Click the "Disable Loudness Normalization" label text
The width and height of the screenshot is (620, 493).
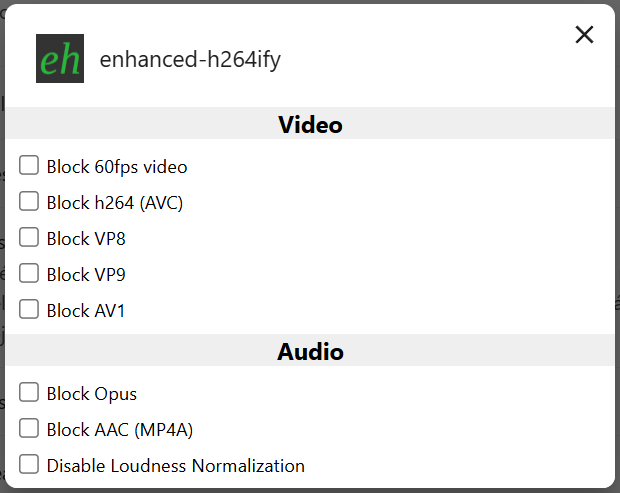coord(176,466)
